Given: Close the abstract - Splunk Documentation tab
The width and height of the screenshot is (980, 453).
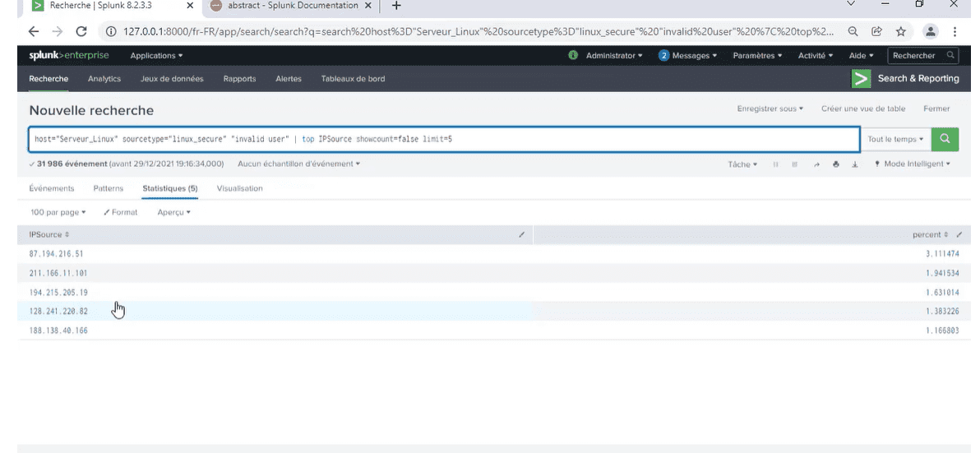Looking at the screenshot, I should click(369, 6).
